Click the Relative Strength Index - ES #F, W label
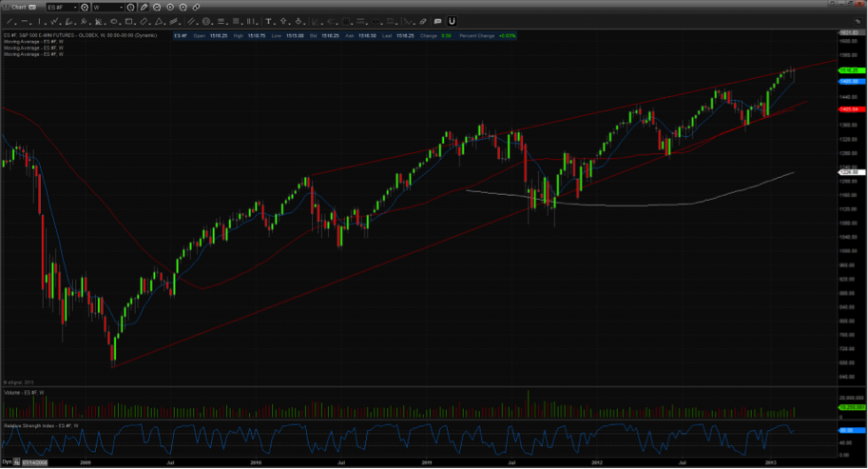Screen dimensions: 868x469 (41, 426)
